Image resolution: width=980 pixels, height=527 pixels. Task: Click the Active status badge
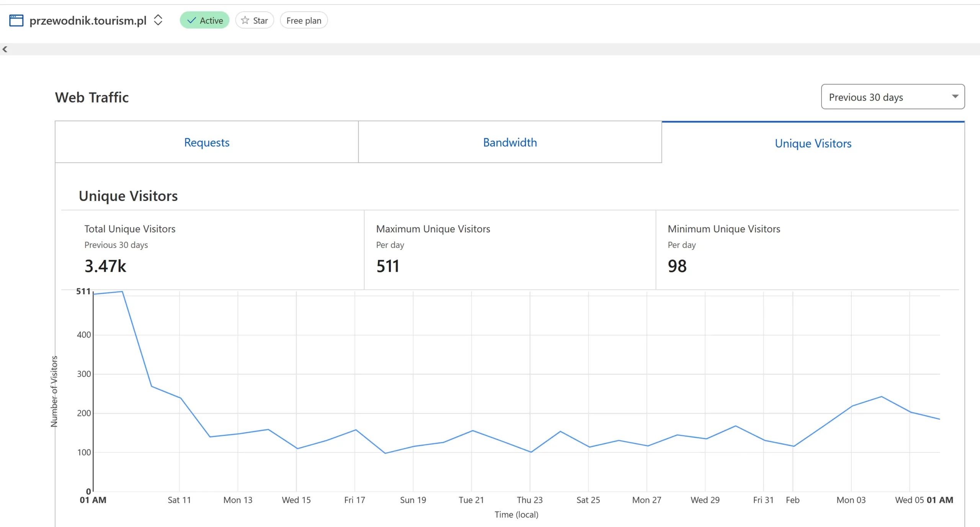coord(204,20)
